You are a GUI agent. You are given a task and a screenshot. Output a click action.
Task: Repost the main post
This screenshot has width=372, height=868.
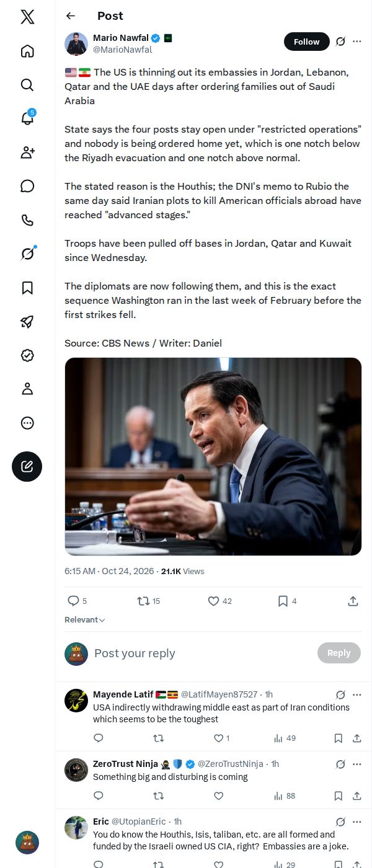coord(149,601)
